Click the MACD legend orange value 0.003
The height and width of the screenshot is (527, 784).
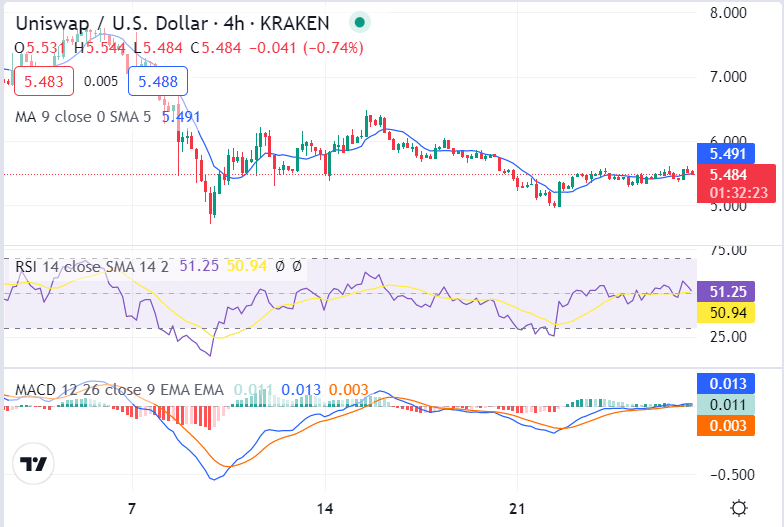click(x=348, y=390)
